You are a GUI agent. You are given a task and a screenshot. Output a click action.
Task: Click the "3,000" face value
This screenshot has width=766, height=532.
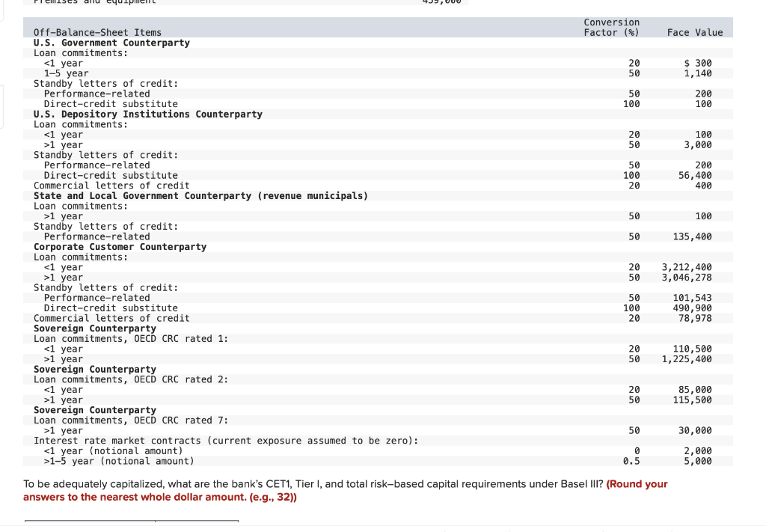tap(698, 144)
